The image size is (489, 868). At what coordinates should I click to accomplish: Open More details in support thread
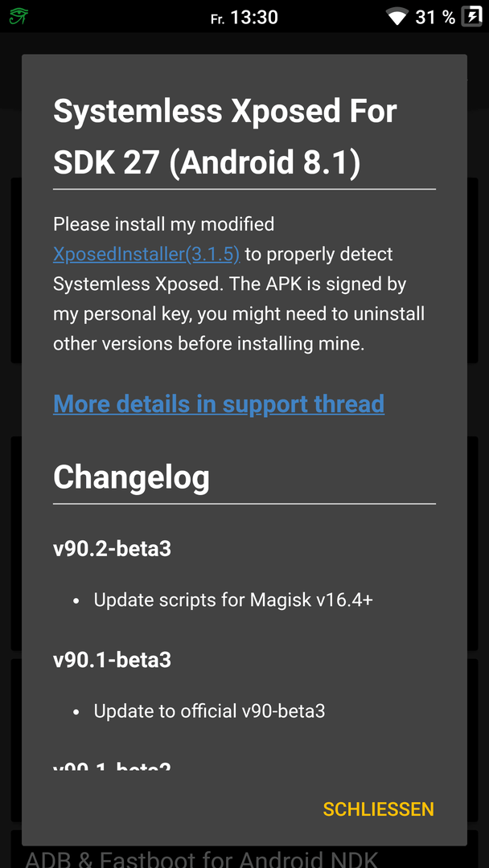(219, 403)
